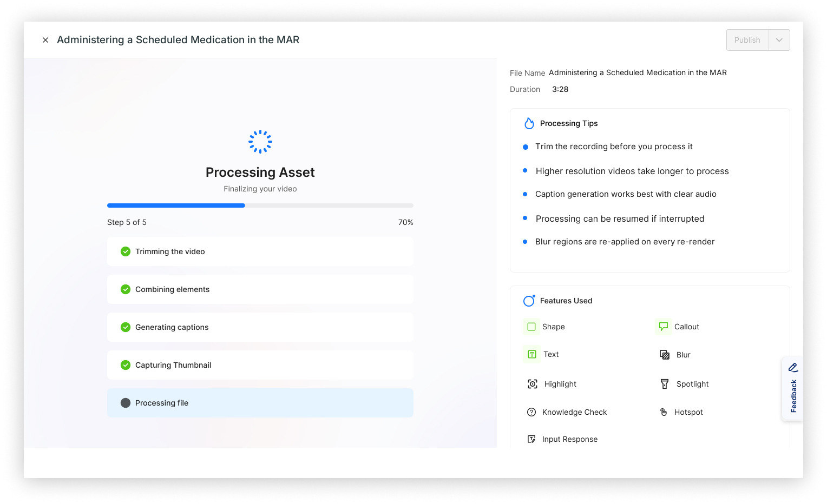Viewport: 827px width, 504px height.
Task: Click the 'Processing Asset' heading
Action: pos(260,172)
